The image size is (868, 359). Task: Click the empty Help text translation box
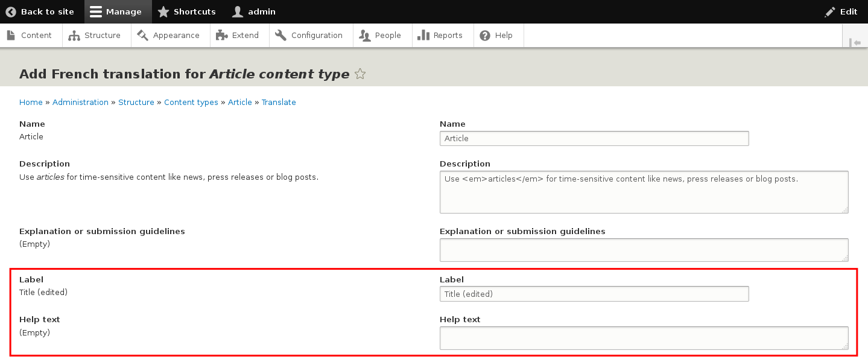tap(643, 337)
